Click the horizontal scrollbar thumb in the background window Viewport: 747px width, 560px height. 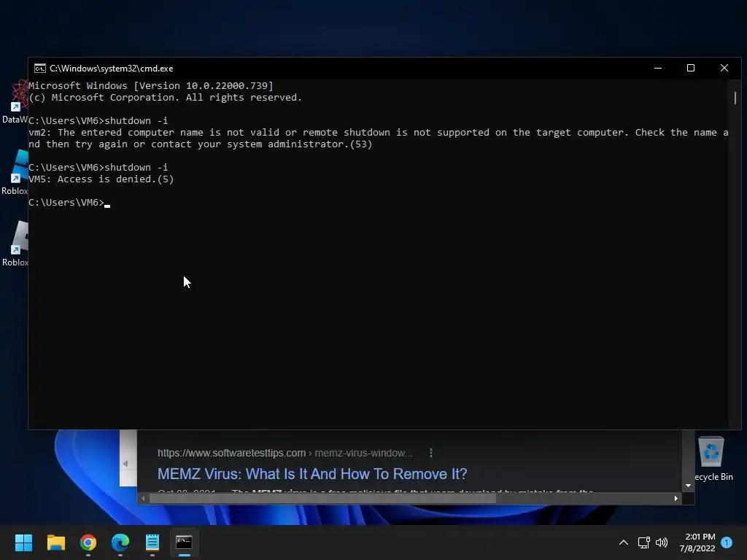click(x=322, y=499)
